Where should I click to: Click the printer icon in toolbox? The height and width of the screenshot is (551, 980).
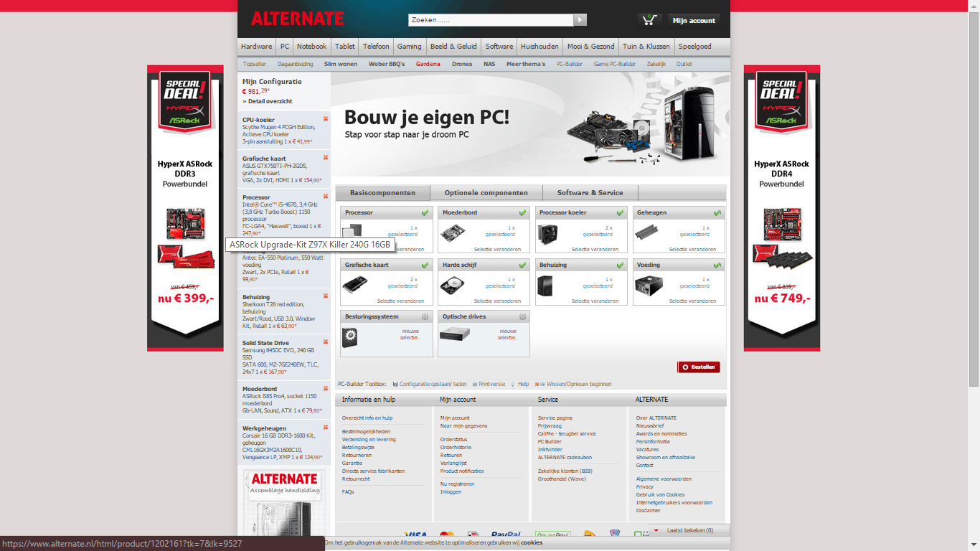pos(475,385)
